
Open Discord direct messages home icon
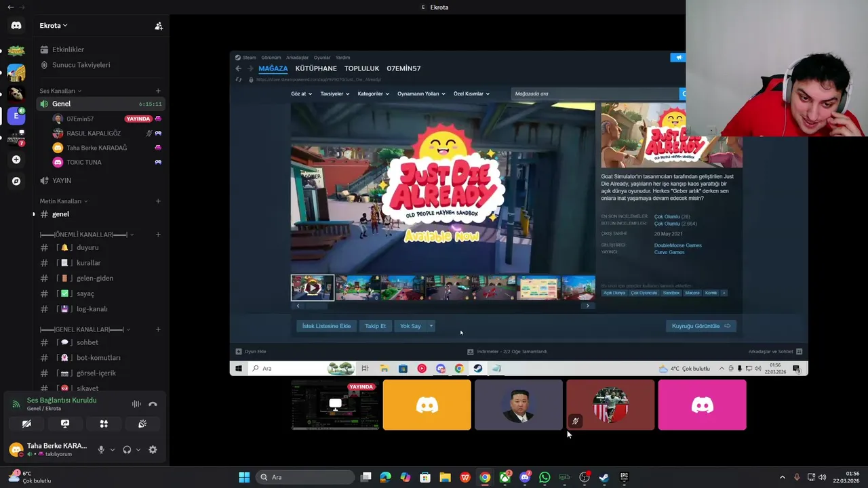click(x=16, y=26)
